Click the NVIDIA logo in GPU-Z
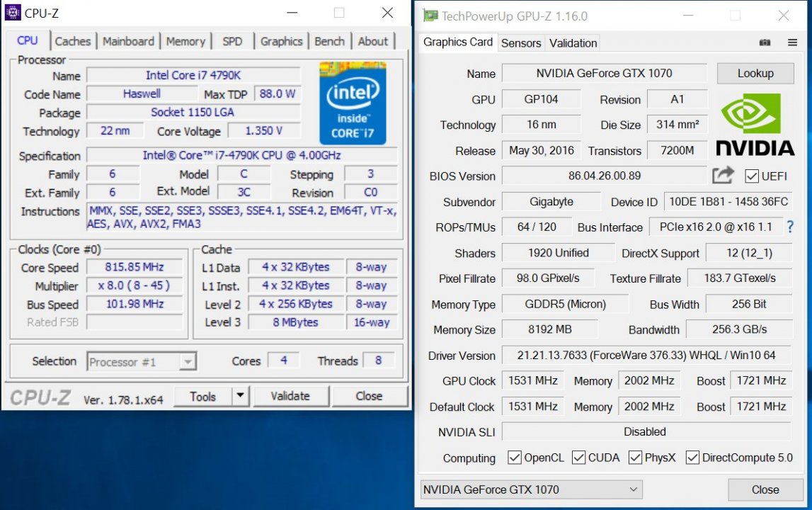 [x=755, y=125]
